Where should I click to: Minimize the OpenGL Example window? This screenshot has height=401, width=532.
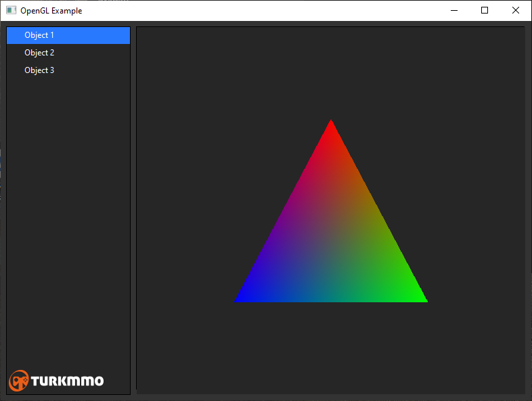(x=454, y=11)
